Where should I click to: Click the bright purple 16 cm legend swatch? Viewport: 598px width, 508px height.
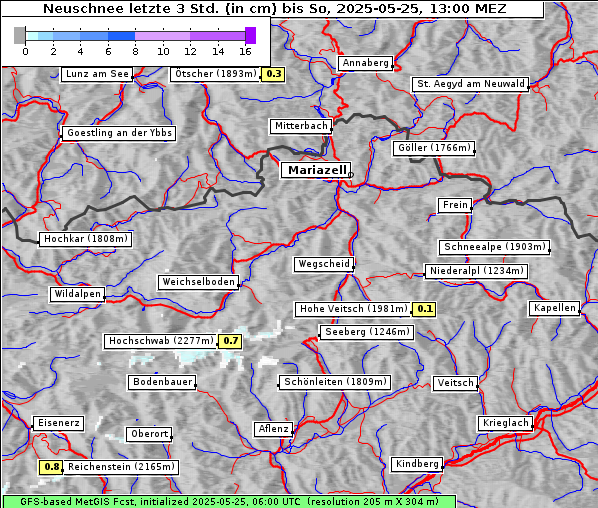(x=251, y=35)
